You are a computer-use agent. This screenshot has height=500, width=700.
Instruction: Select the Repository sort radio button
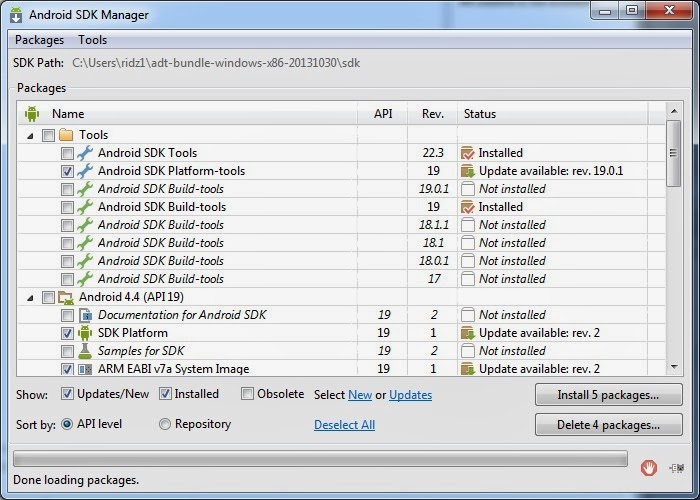point(165,424)
